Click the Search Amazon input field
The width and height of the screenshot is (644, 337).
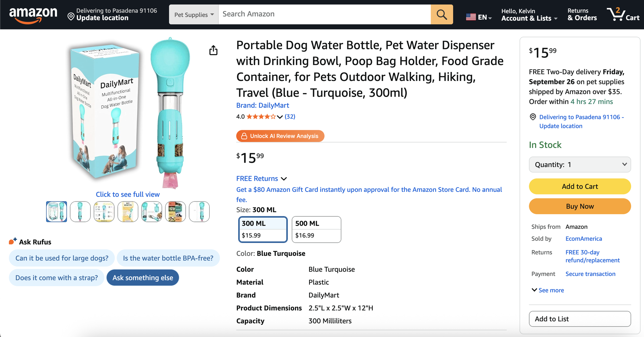pyautogui.click(x=324, y=14)
